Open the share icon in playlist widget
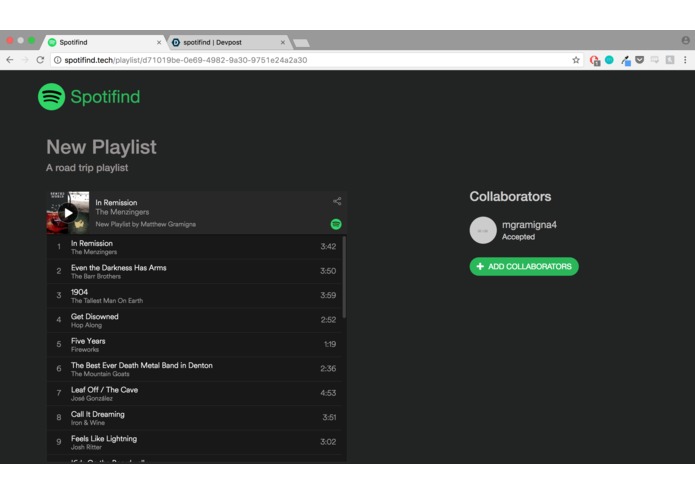Image resolution: width=695 pixels, height=494 pixels. (337, 201)
